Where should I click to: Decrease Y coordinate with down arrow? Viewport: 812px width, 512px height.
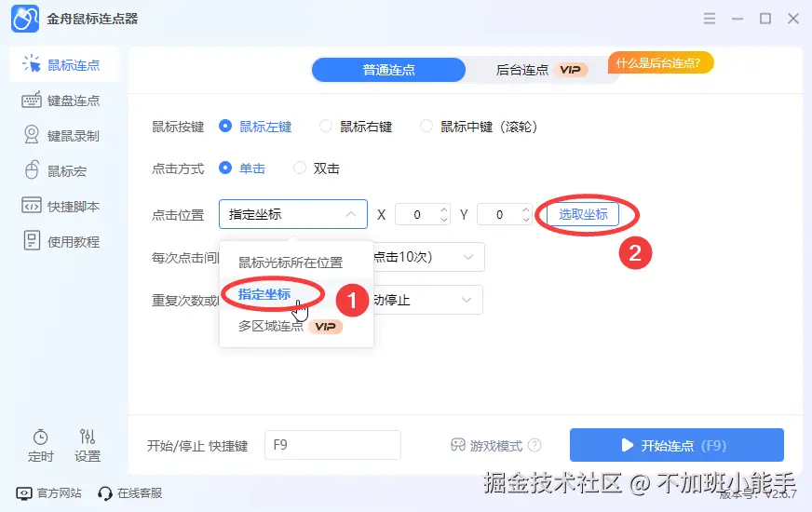pos(525,220)
